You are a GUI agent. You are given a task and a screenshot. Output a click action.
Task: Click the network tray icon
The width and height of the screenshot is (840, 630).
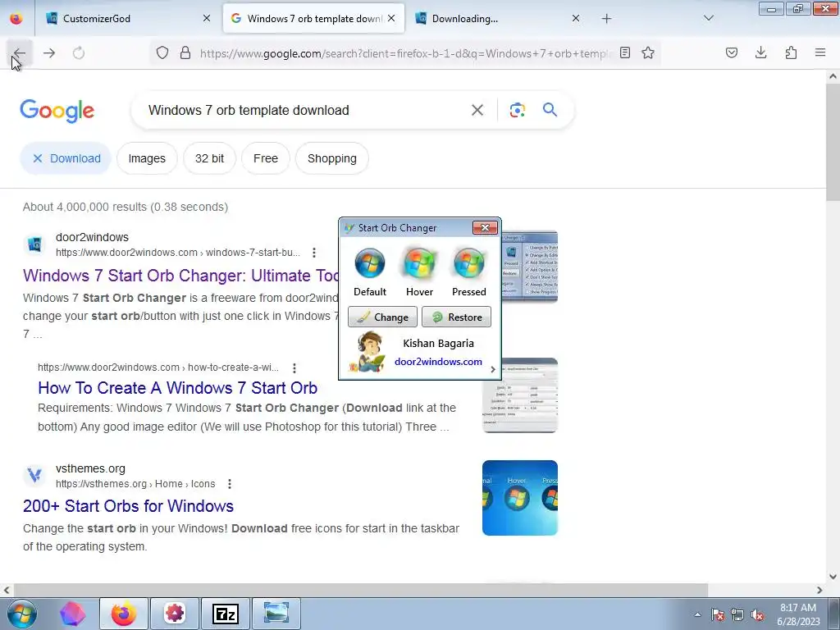coord(737,615)
